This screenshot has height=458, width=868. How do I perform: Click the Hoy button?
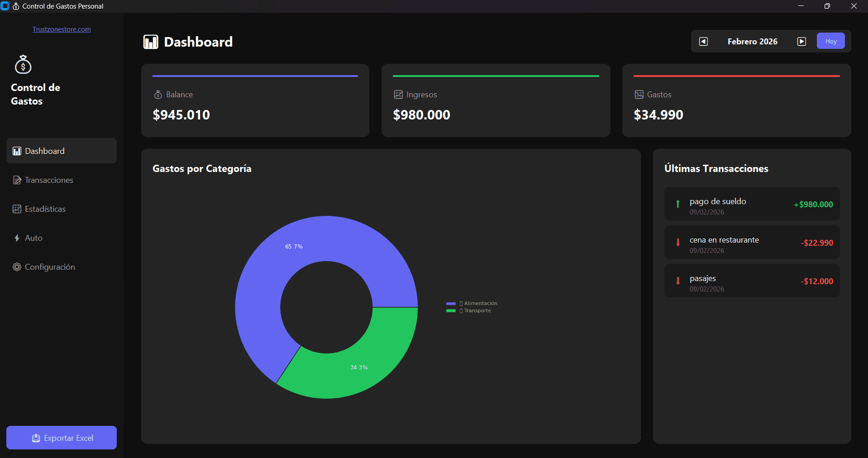[830, 41]
